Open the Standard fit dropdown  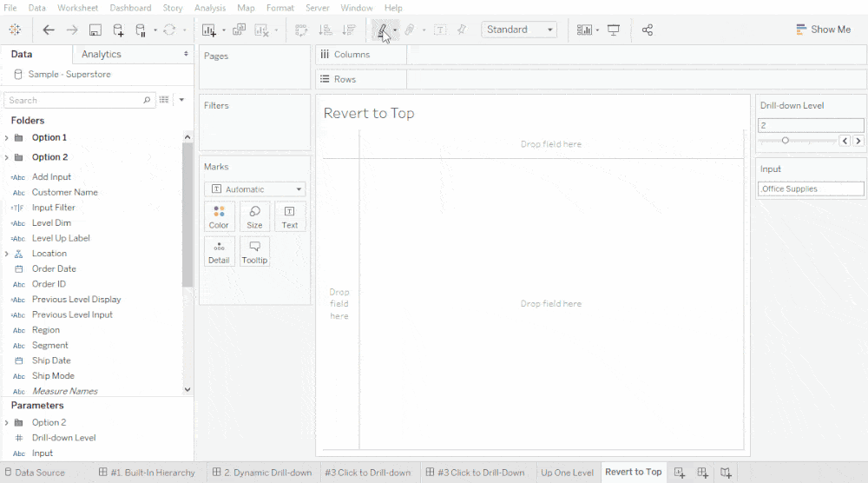point(519,30)
